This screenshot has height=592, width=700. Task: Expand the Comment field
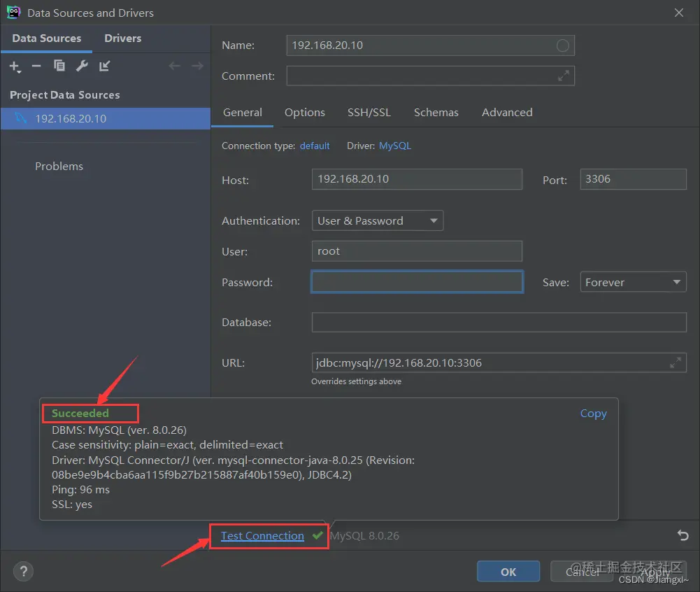(x=564, y=76)
